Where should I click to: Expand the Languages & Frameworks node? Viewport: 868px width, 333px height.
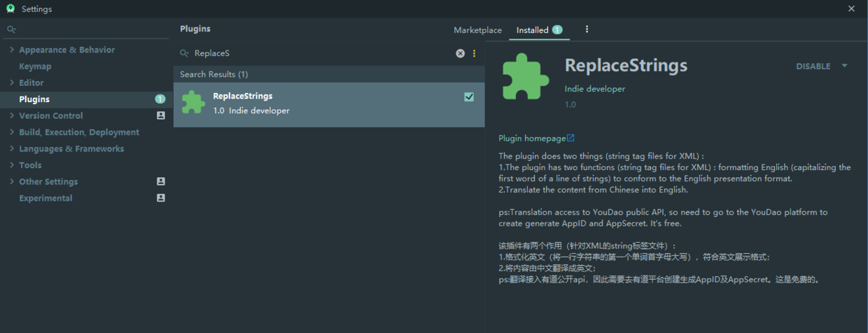click(12, 148)
